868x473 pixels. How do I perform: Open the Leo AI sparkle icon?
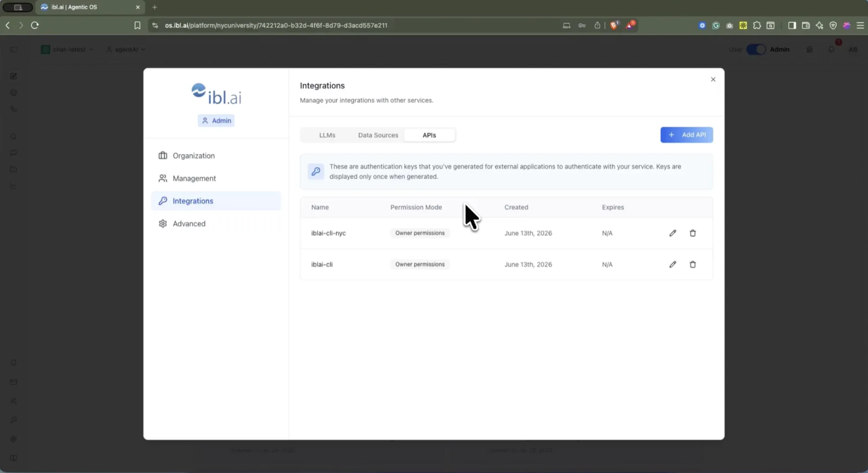(x=819, y=25)
